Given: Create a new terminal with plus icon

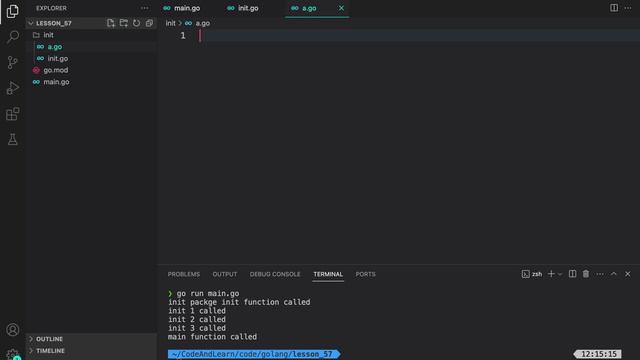Looking at the screenshot, I should (551, 274).
